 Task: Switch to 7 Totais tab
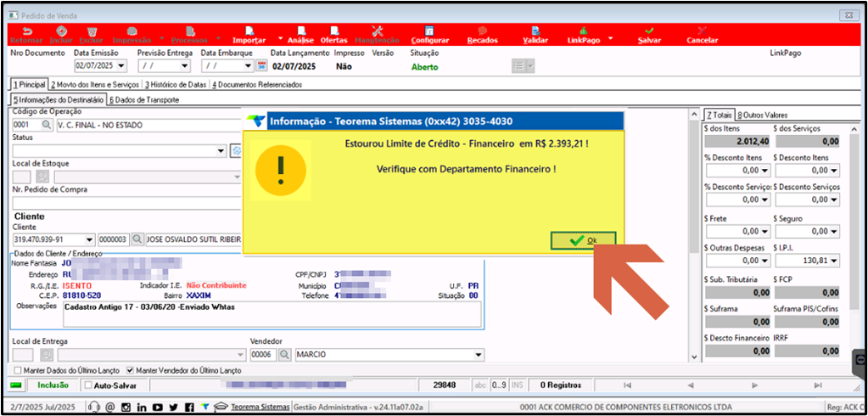pos(719,115)
